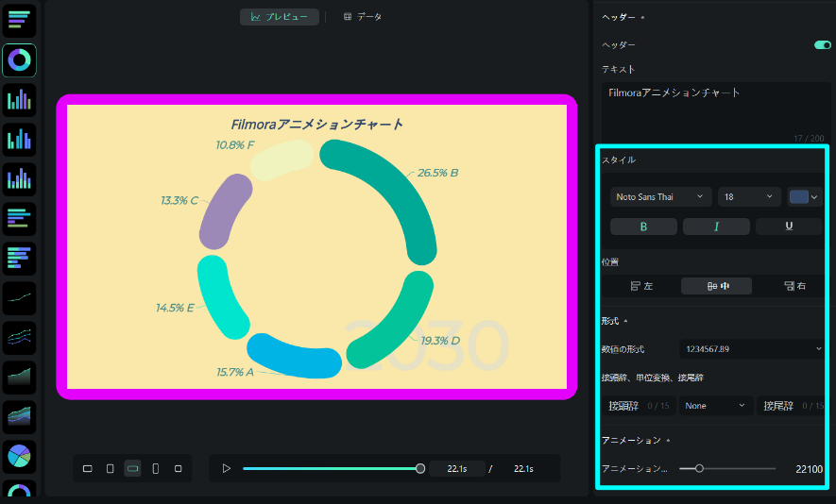Play the chart animation preview
The height and width of the screenshot is (504, 836).
(x=227, y=469)
